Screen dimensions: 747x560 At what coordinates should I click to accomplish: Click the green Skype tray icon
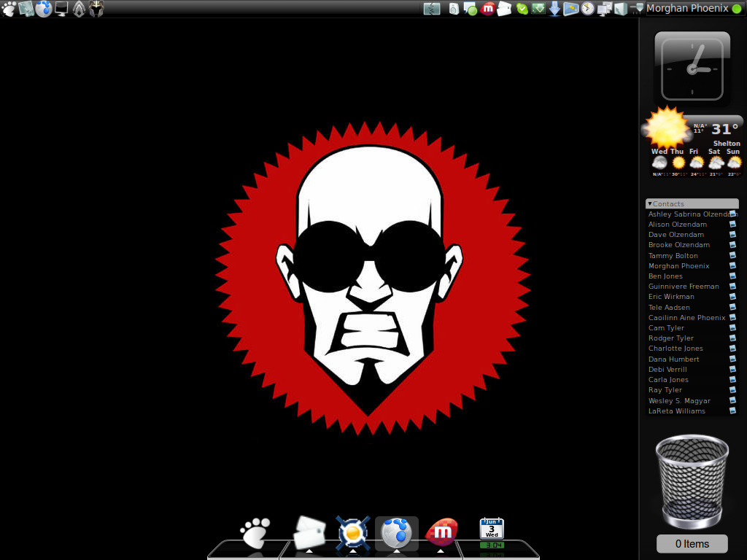click(522, 9)
